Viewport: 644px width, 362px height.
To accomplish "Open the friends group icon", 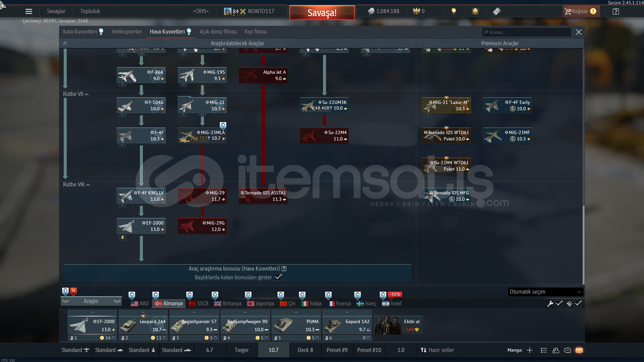I will click(556, 350).
